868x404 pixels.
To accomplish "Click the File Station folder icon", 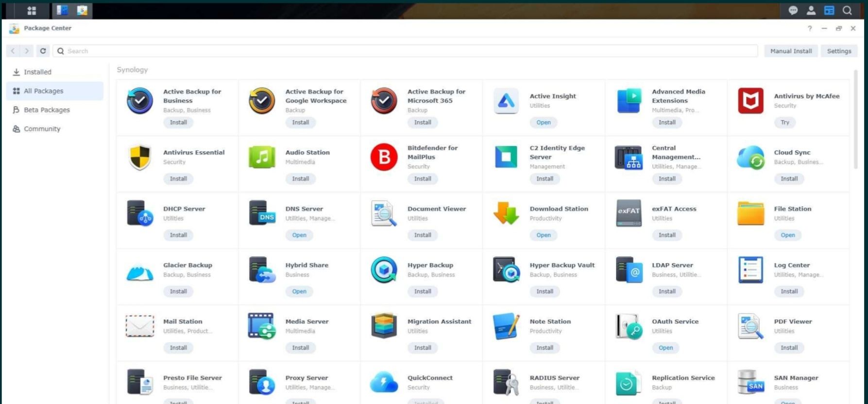I will [x=750, y=213].
